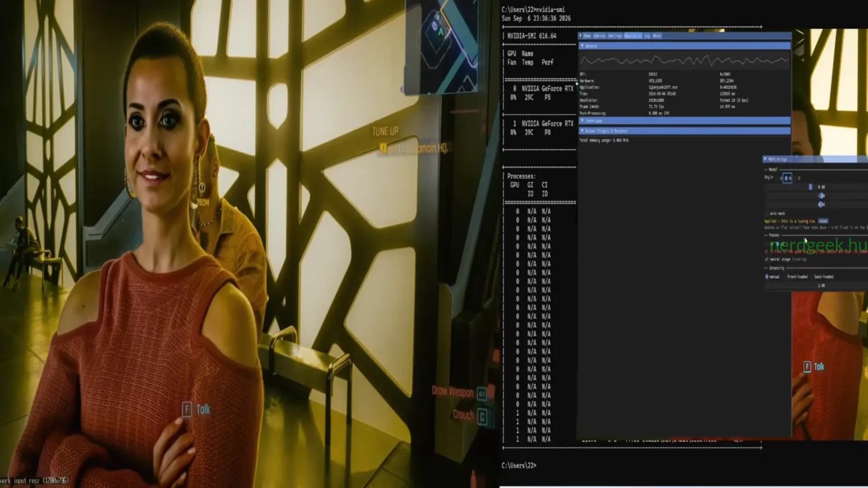
Task: Click the yellow quest objective marker icon
Action: click(383, 148)
